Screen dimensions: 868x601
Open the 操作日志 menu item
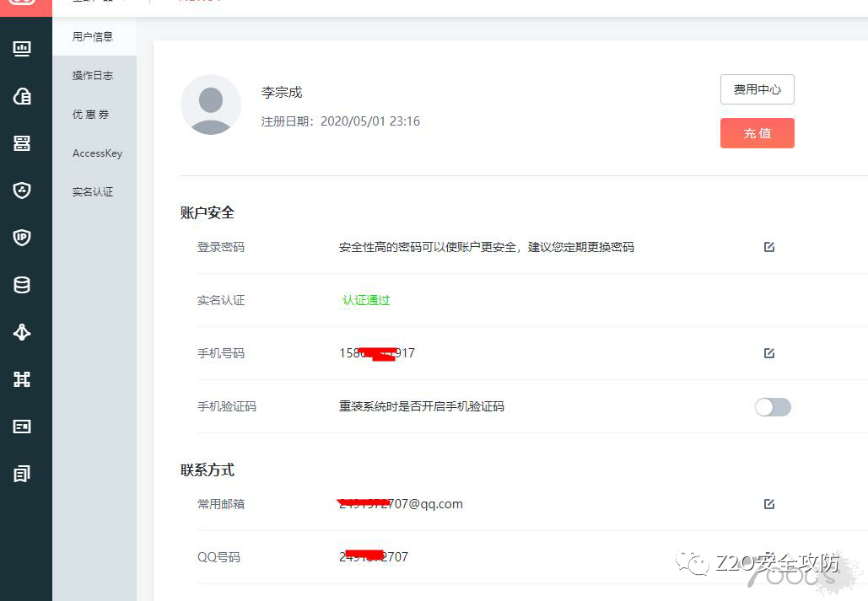click(93, 75)
